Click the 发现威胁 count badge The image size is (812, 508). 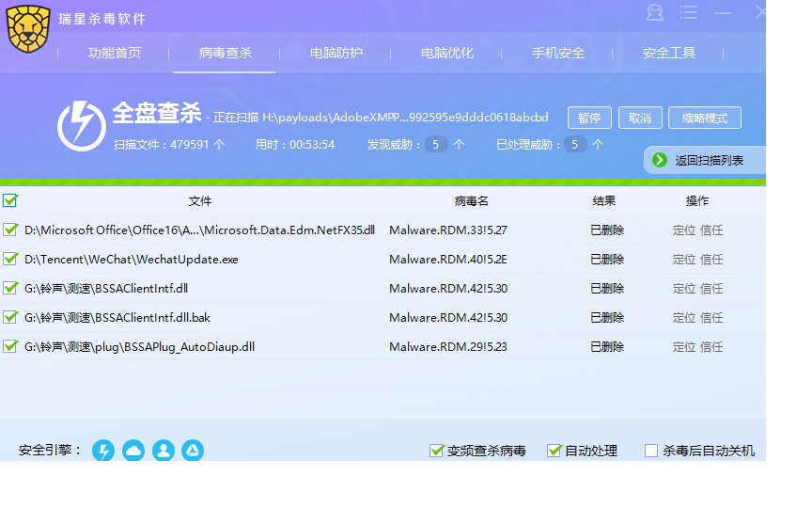point(436,144)
